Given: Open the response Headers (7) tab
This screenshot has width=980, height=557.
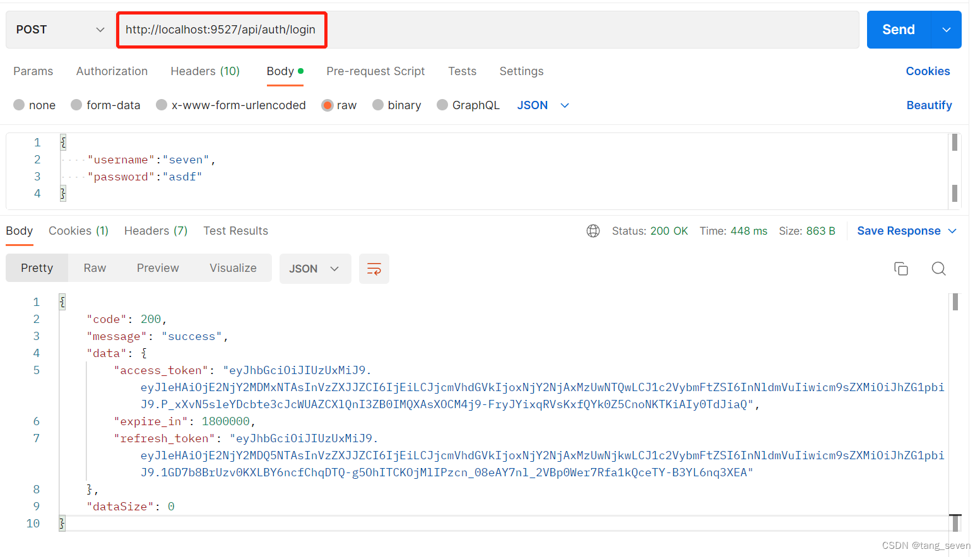Looking at the screenshot, I should click(155, 230).
